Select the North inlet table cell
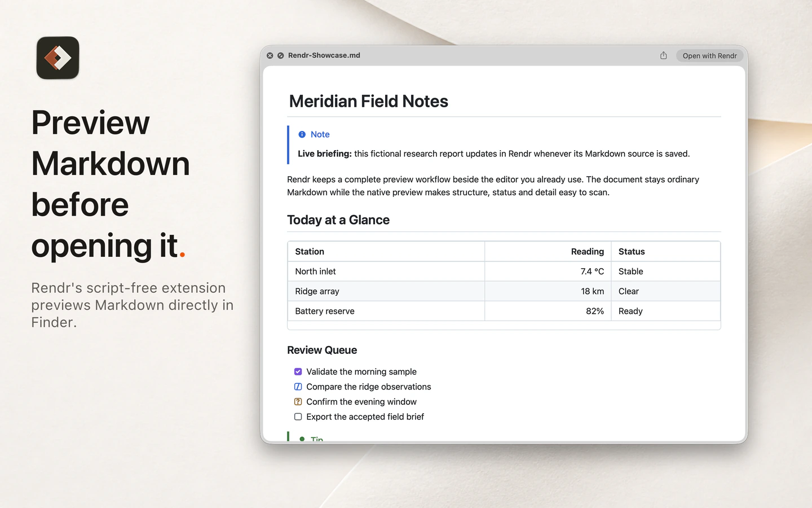This screenshot has height=508, width=812. (386, 271)
